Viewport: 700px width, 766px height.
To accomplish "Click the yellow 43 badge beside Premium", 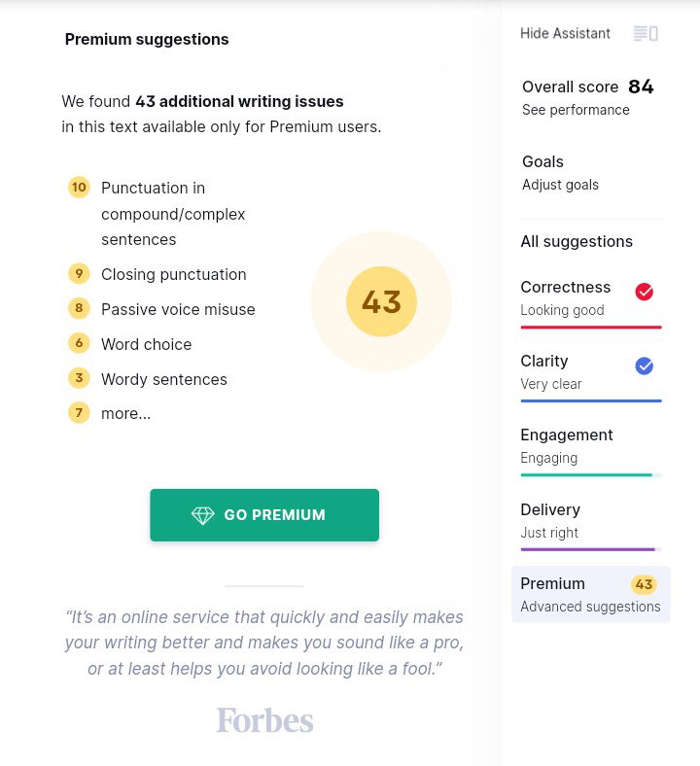I will coord(644,584).
